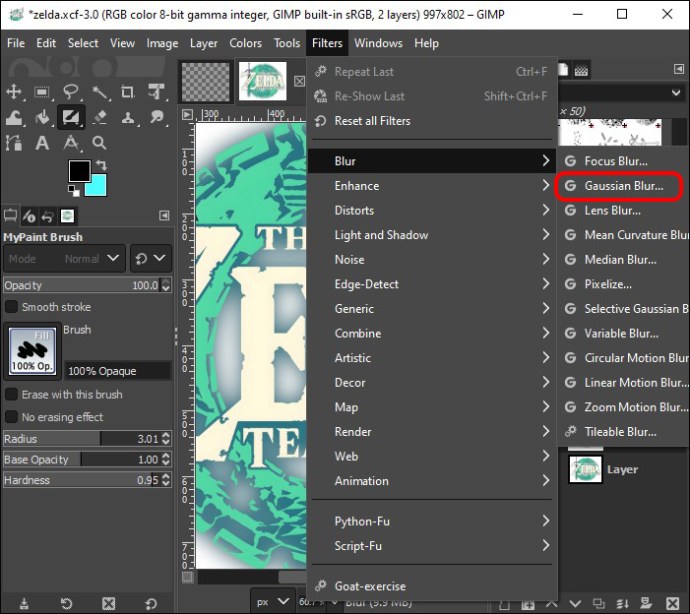Click the cyan background color swatch
The image size is (690, 614).
[x=97, y=185]
